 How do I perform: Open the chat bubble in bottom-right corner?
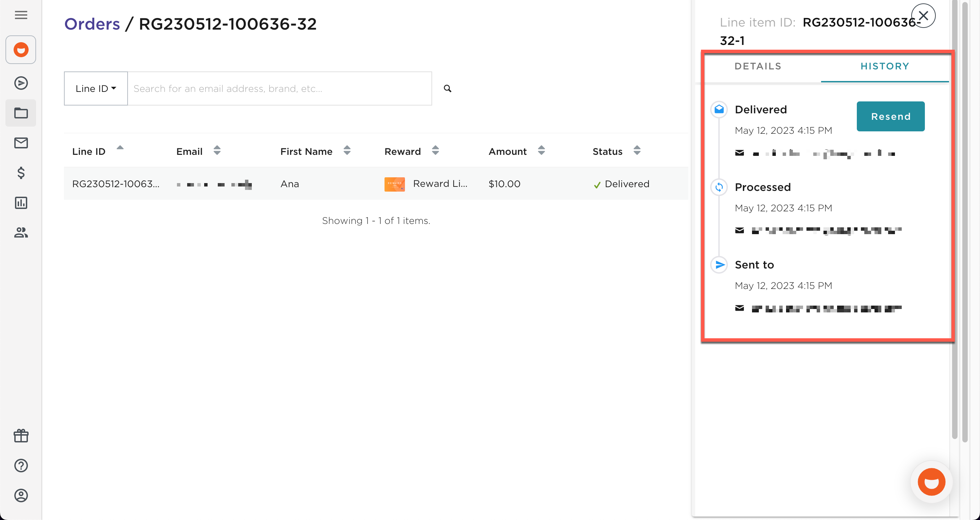(x=931, y=482)
